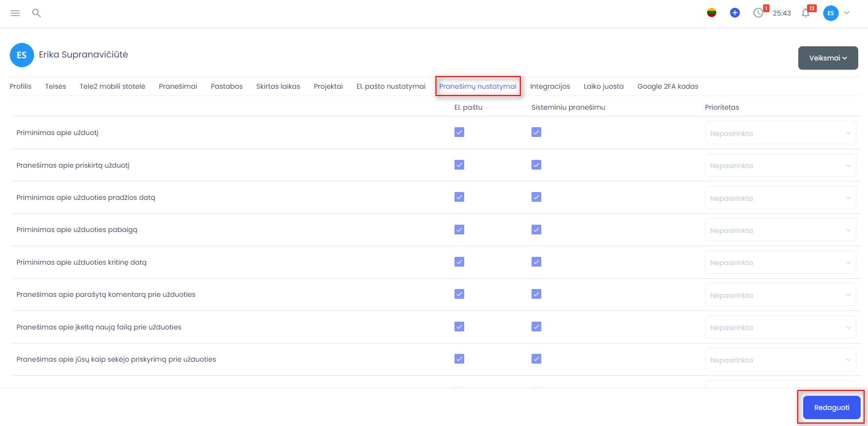Viewport: 868px width, 426px height.
Task: Open priority dropdown for užduoties kritinę datą
Action: (x=780, y=262)
